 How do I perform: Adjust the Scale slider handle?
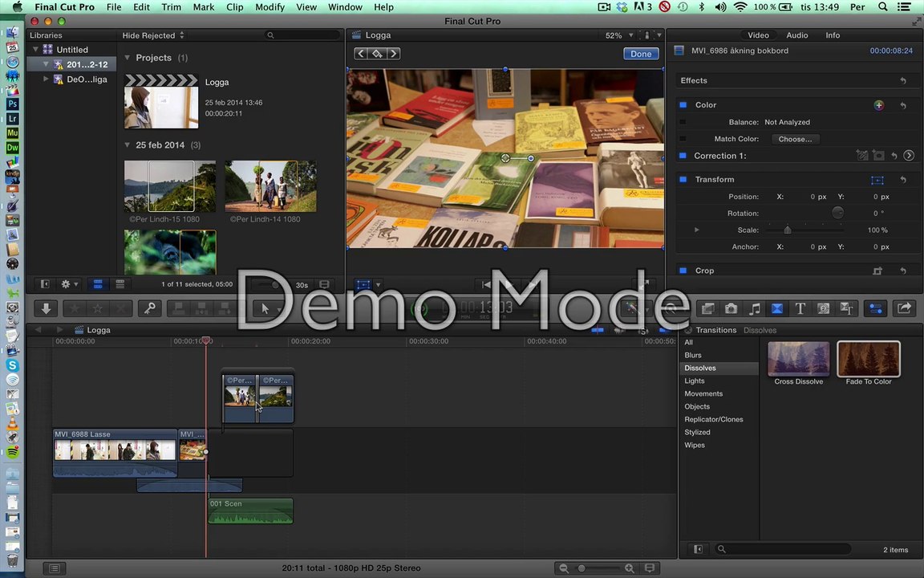(x=787, y=230)
